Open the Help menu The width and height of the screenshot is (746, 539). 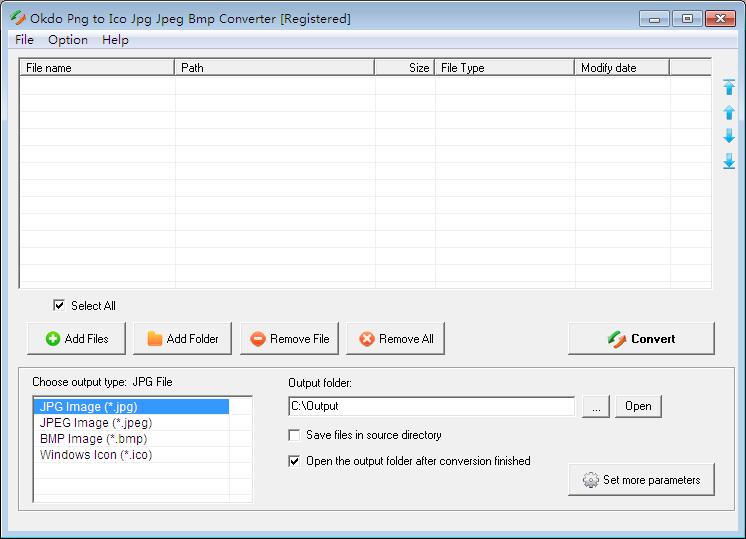coord(115,39)
